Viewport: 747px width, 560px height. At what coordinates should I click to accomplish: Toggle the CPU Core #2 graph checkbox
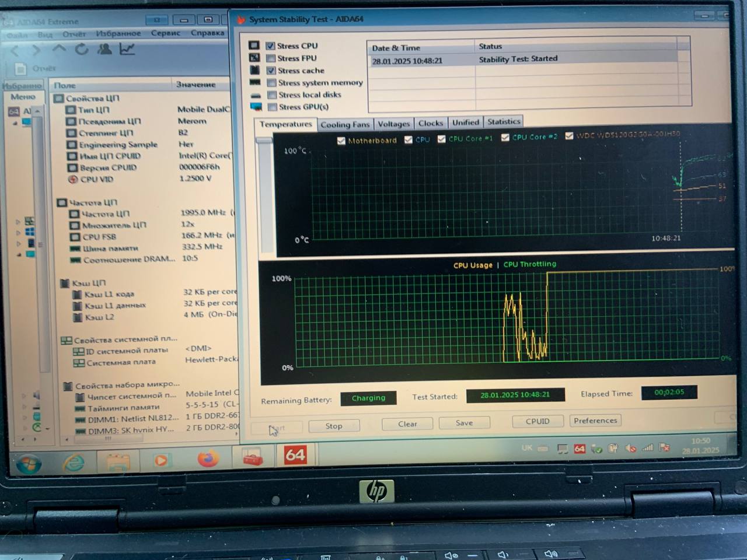505,138
